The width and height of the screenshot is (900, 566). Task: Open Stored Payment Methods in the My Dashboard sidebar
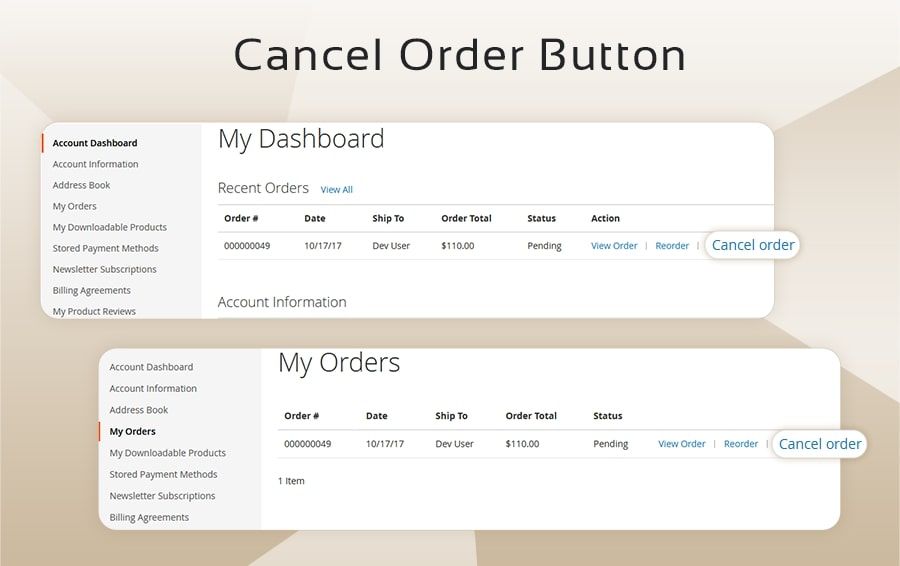[106, 248]
